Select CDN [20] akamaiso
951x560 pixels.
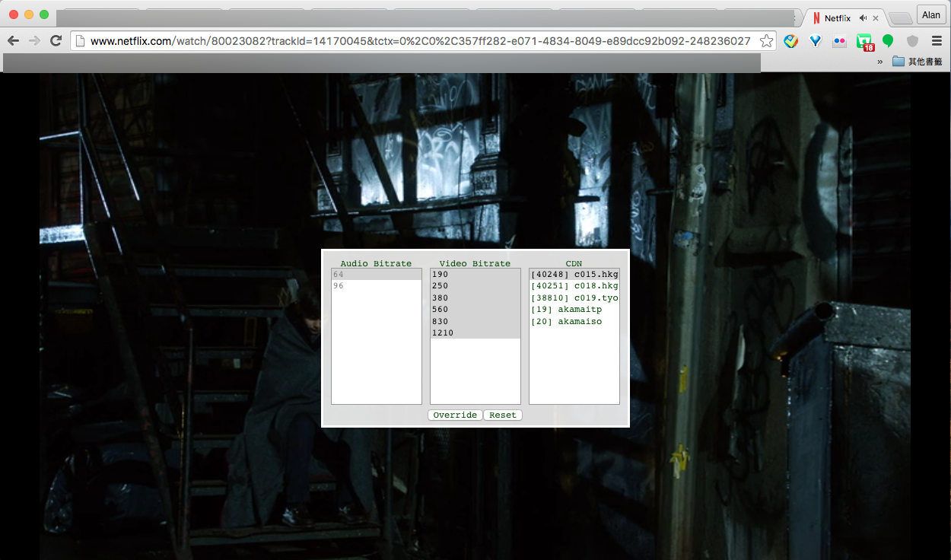[x=574, y=321]
